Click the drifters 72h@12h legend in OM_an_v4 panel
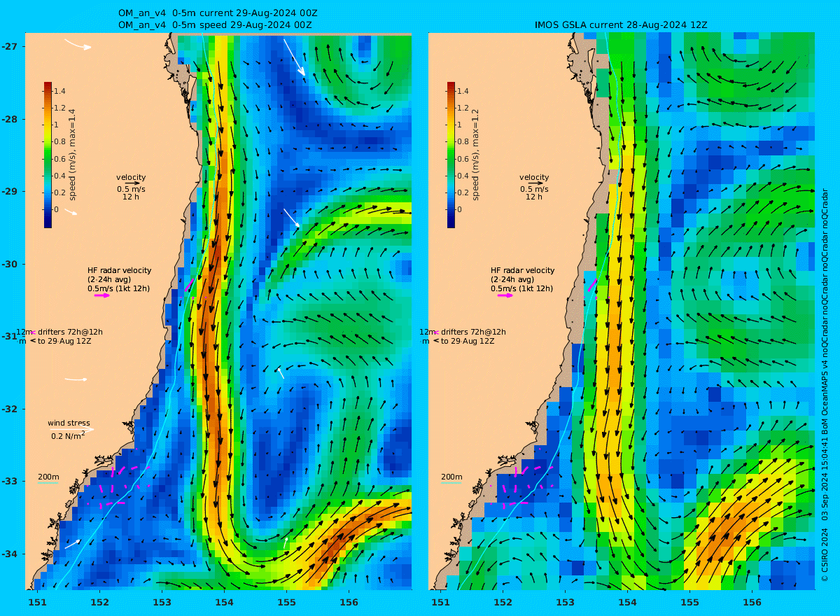Viewport: 840px width, 616px height. pos(59,332)
